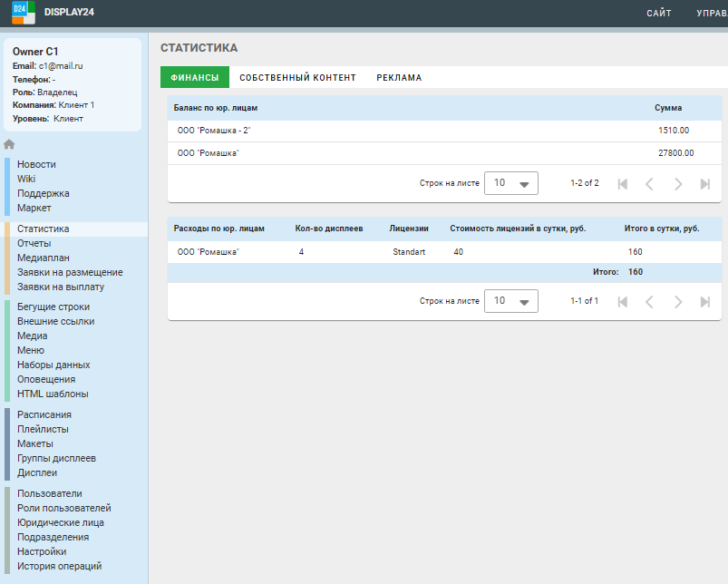
Task: Go to last page in balance table
Action: tap(704, 183)
